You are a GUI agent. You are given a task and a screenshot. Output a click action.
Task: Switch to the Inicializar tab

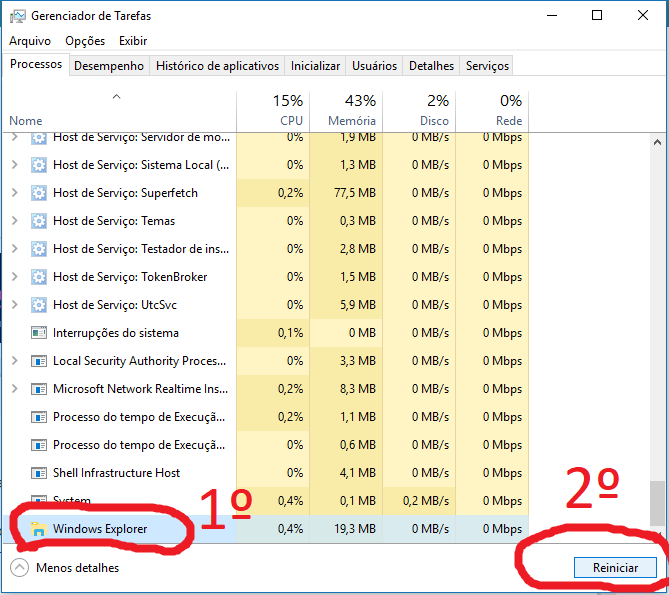[315, 66]
